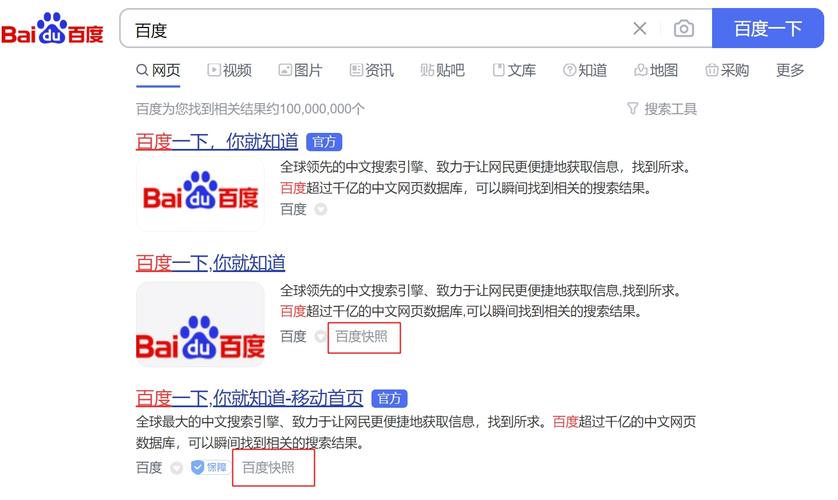Viewport: 838px width, 500px height.
Task: Click the first result's Baidu logo thumbnail
Action: point(200,194)
